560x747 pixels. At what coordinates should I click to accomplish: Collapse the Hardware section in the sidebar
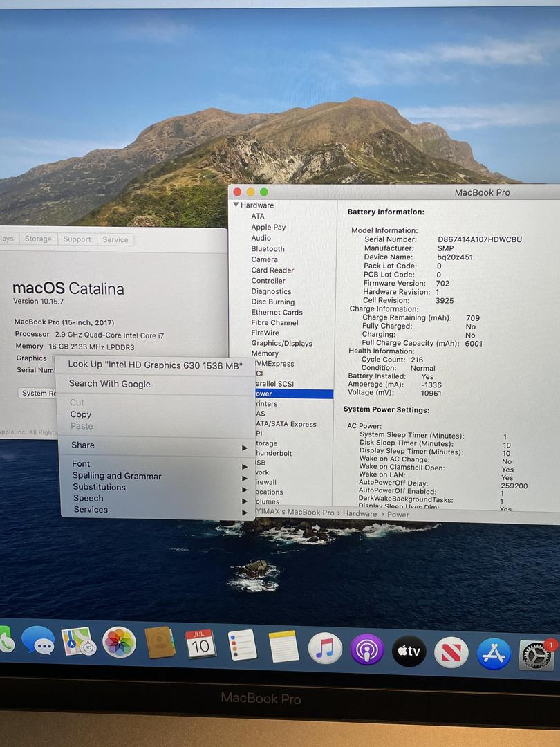(x=236, y=205)
